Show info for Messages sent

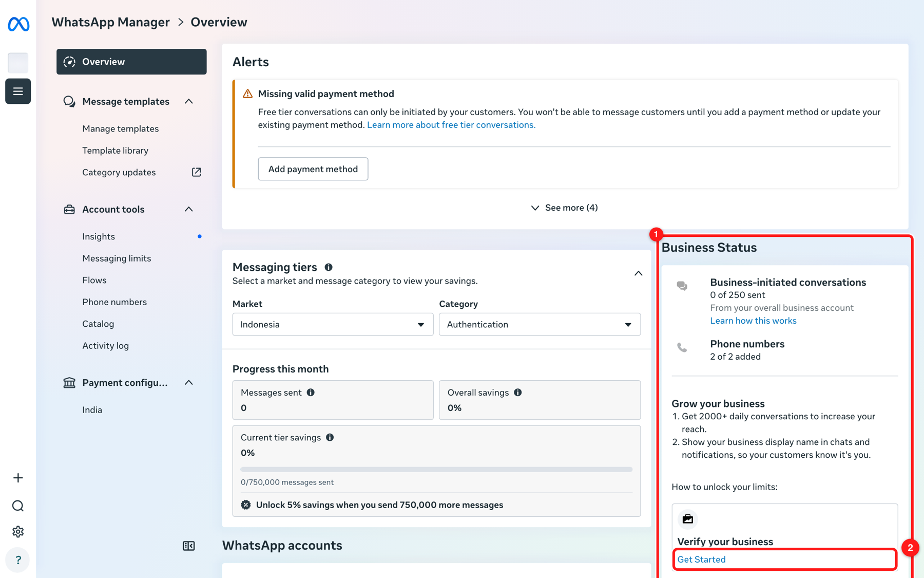311,393
